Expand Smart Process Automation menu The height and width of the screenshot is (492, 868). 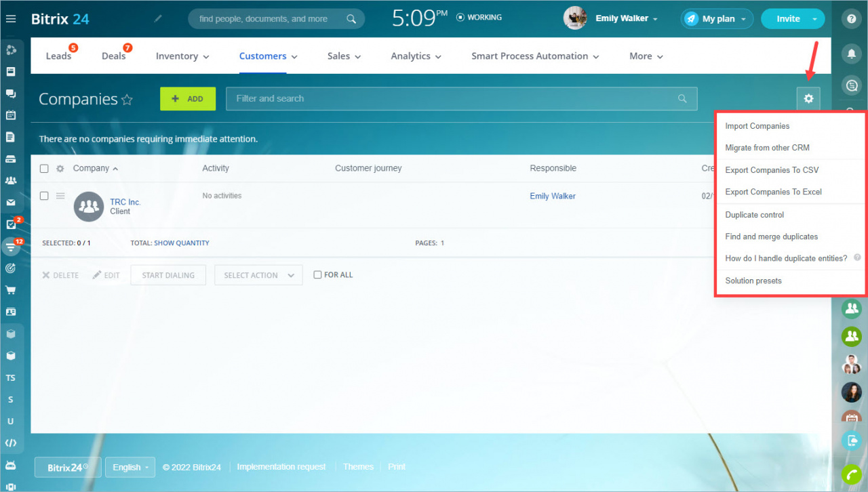coord(535,56)
